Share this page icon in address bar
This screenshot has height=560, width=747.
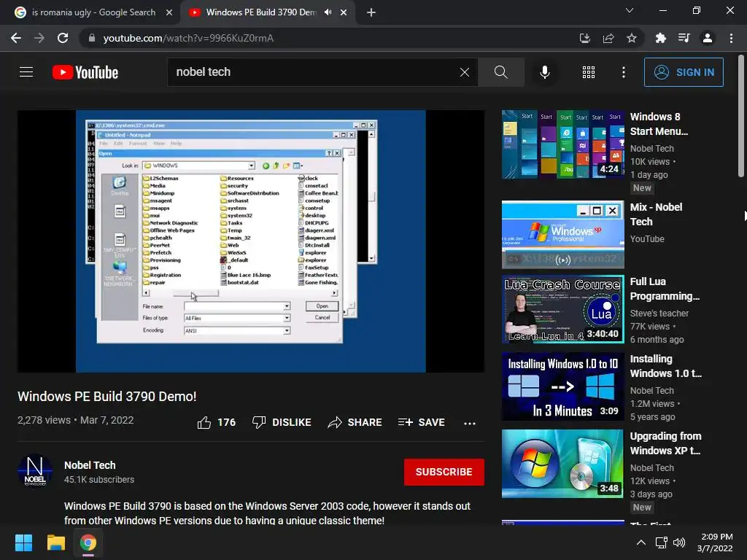(608, 38)
